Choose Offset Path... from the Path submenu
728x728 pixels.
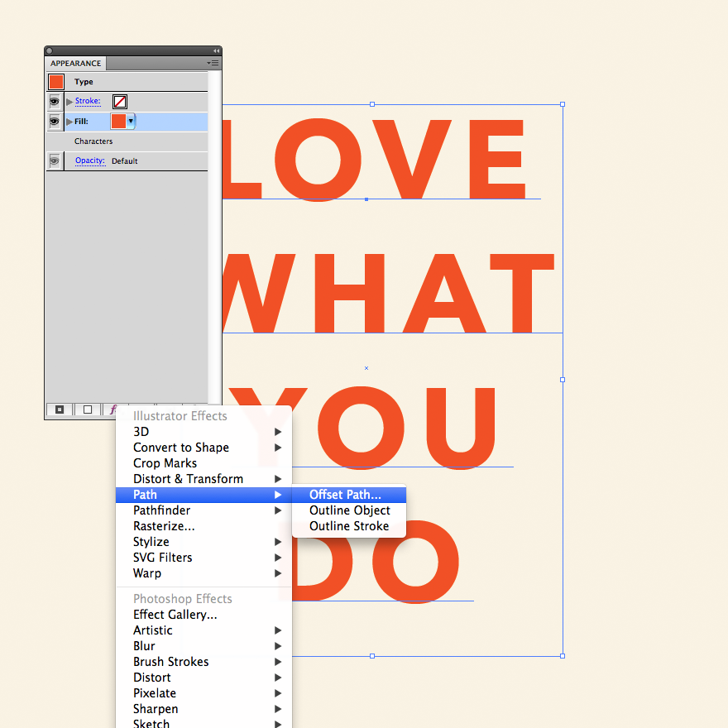click(x=349, y=495)
